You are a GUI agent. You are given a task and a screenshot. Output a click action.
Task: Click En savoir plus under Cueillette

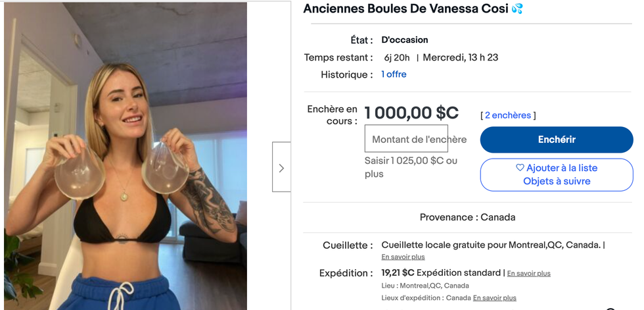tap(403, 257)
